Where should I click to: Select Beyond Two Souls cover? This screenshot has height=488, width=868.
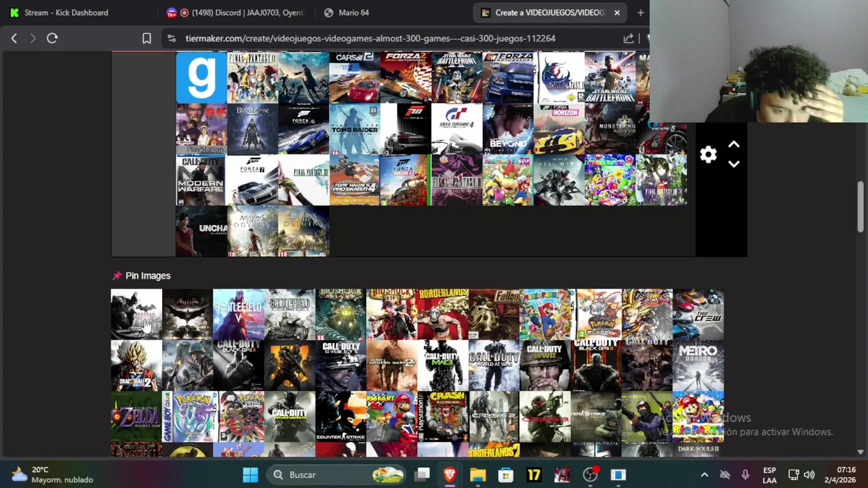[x=508, y=129]
